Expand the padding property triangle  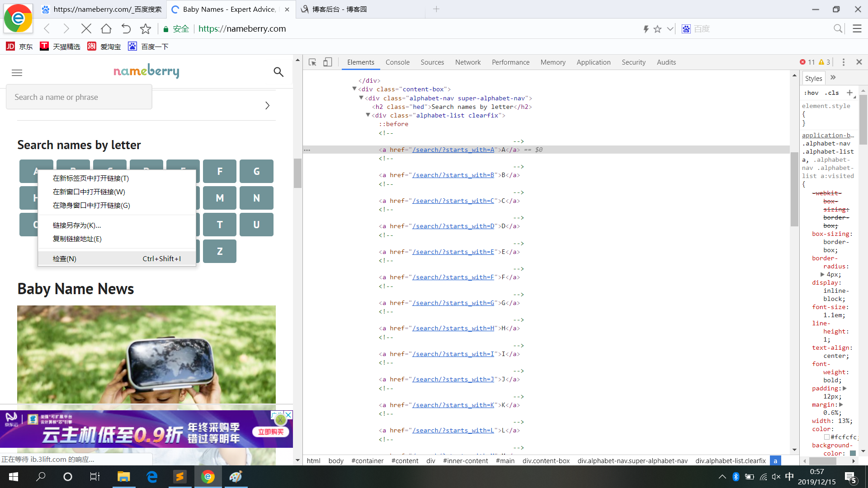coord(844,388)
